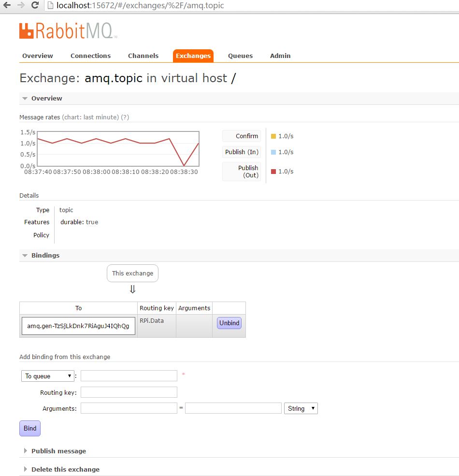Click the RPi.Data routing key cell

pyautogui.click(x=157, y=326)
